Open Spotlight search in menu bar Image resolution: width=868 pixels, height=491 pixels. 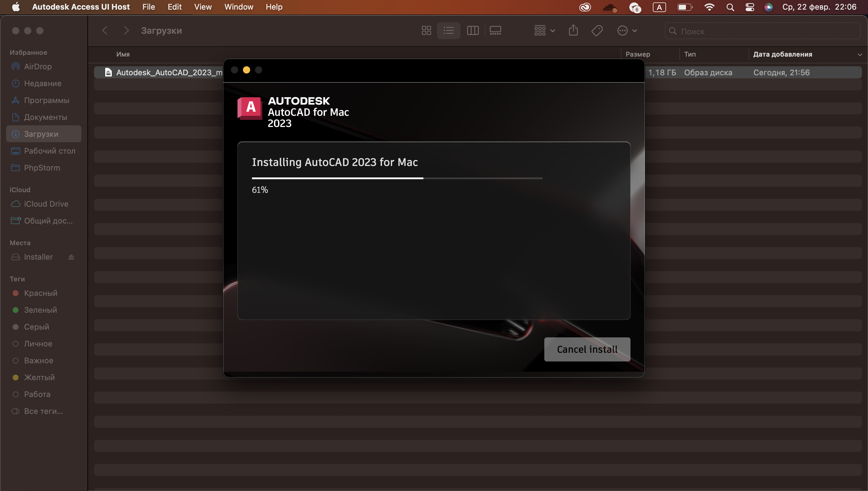point(730,7)
